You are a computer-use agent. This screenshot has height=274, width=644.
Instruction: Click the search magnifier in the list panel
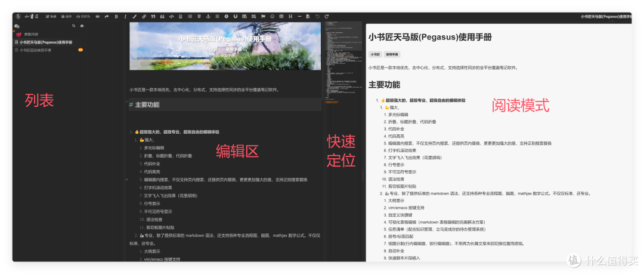click(74, 26)
